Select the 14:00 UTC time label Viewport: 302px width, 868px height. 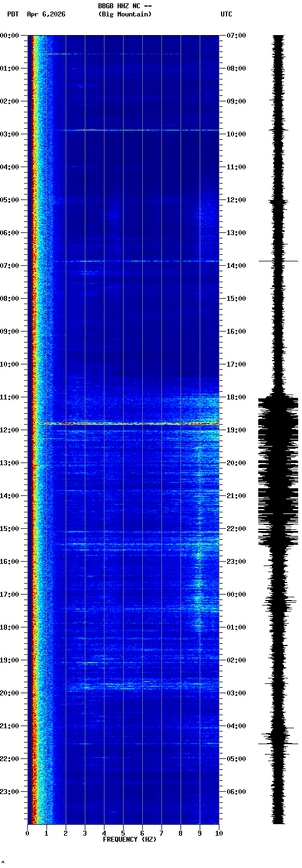coord(236,266)
